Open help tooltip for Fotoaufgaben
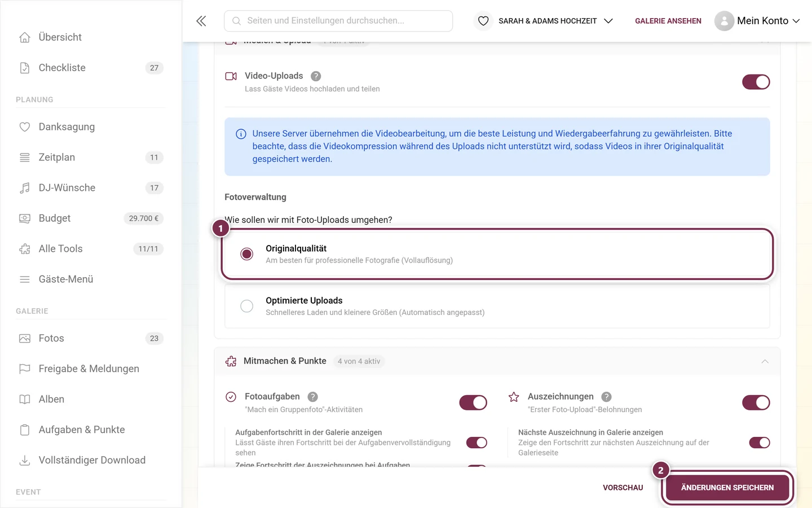The height and width of the screenshot is (508, 812). pyautogui.click(x=313, y=397)
